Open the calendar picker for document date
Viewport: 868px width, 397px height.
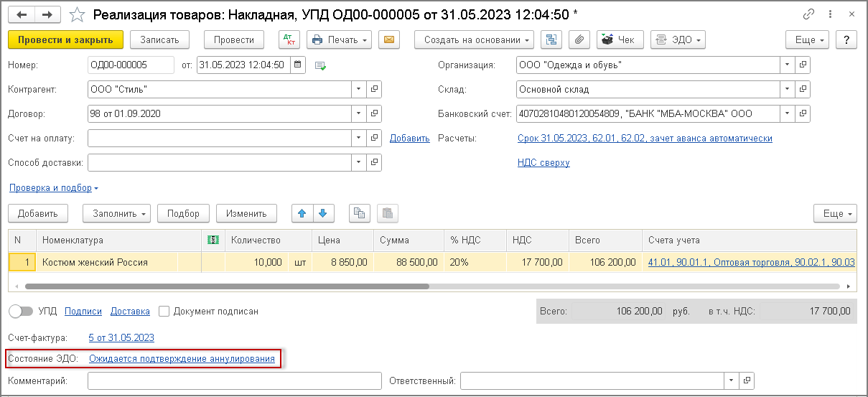297,65
